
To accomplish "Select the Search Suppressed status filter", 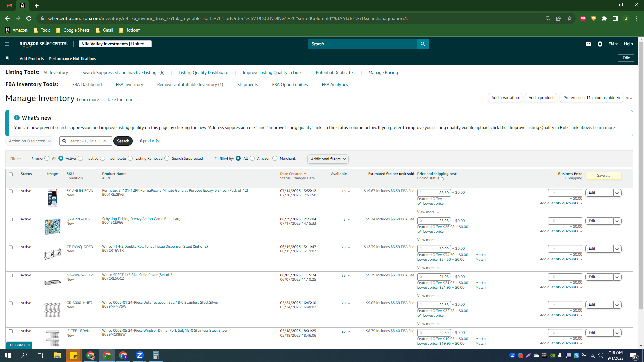I will [x=167, y=158].
